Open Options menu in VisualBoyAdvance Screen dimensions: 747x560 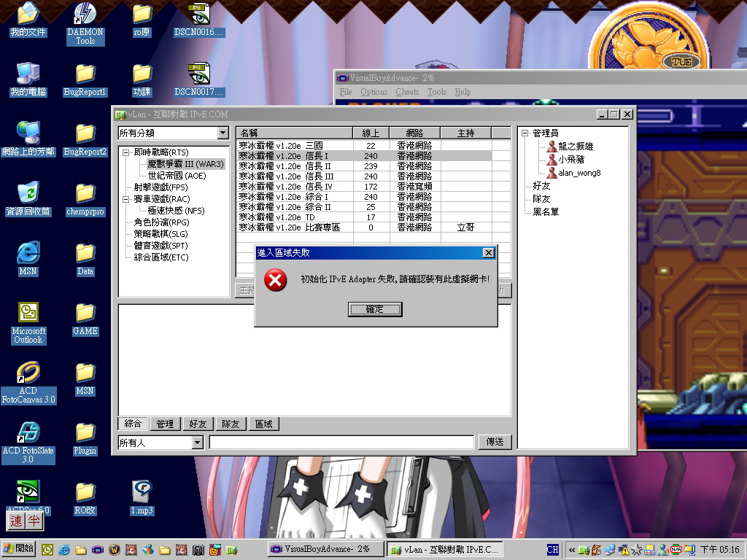(373, 92)
